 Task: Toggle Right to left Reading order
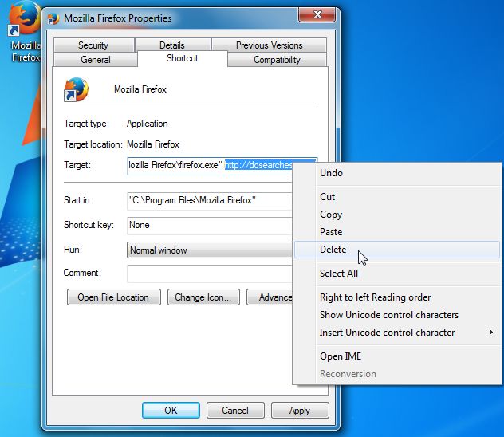(397, 297)
